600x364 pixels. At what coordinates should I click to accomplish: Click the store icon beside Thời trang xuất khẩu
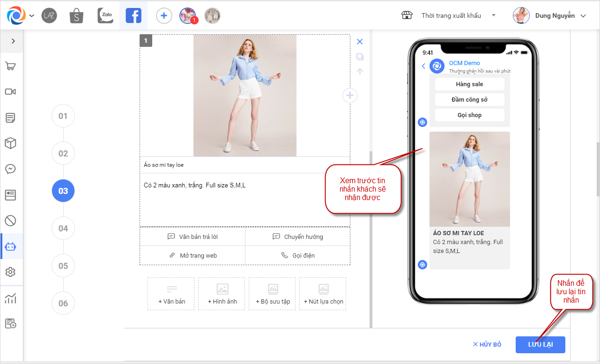coord(407,15)
